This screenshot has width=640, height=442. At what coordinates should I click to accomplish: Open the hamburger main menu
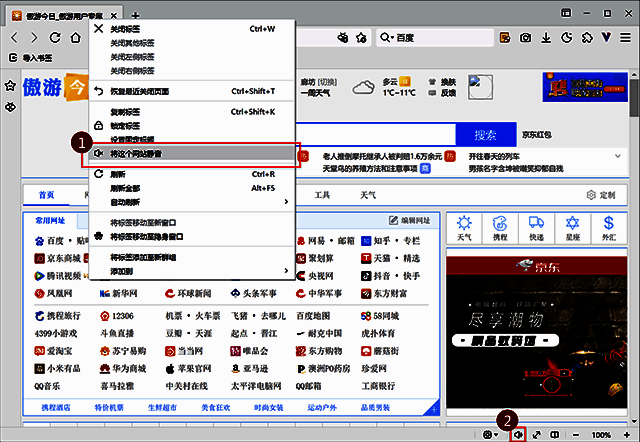pos(626,38)
